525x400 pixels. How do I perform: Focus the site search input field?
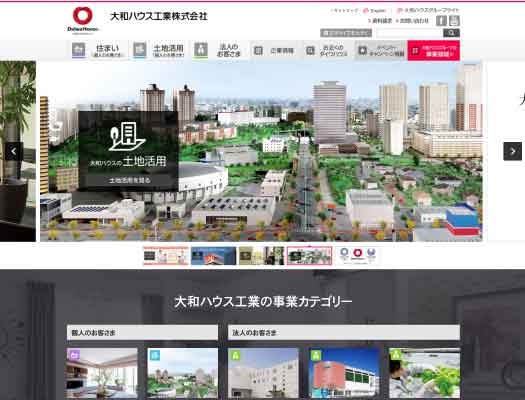[x=409, y=33]
